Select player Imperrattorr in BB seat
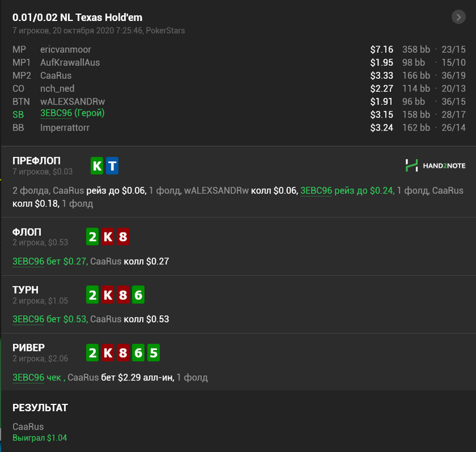This screenshot has width=476, height=452. [65, 128]
